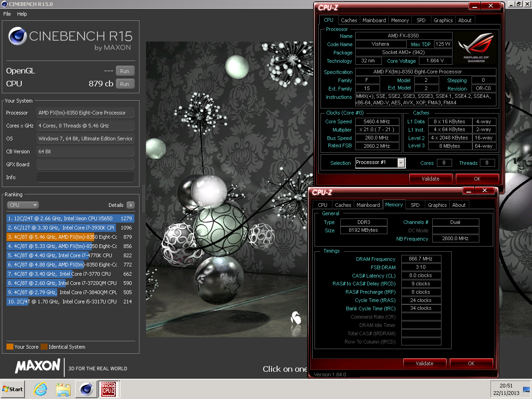Switch to SPD tab in top CPU-Z window
Viewport: 532px width, 399px height.
[421, 20]
